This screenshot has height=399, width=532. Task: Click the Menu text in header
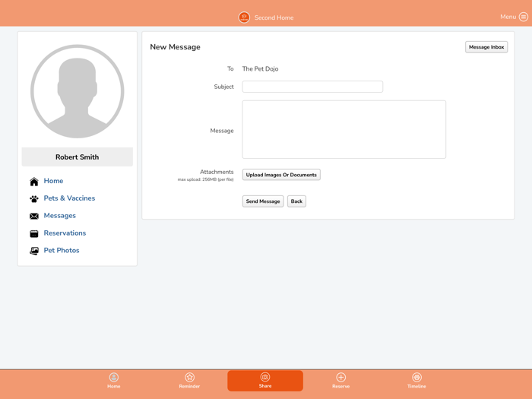(x=508, y=17)
